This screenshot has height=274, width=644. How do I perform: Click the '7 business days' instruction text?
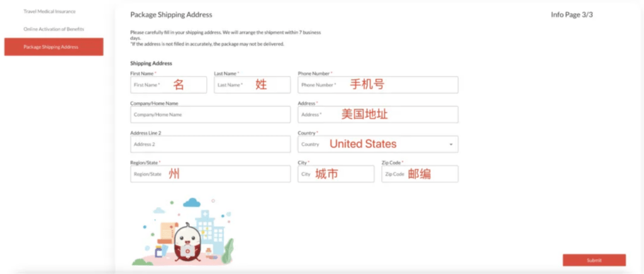[x=226, y=35]
